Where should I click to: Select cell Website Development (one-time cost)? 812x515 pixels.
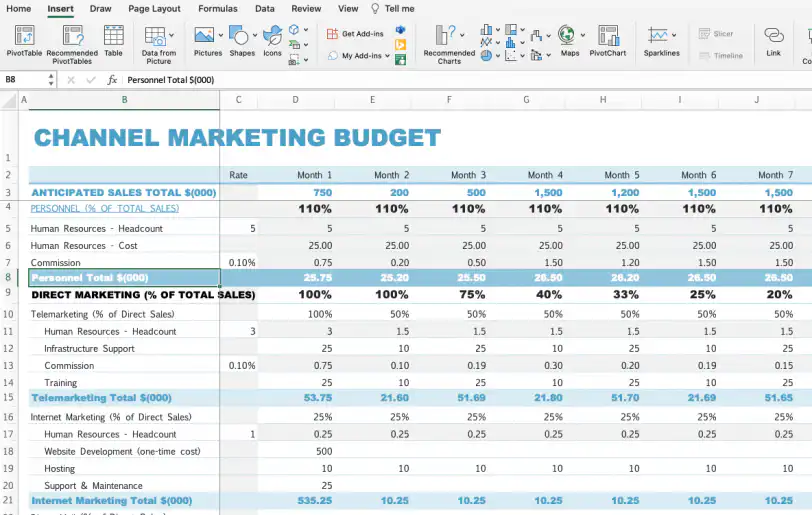click(124, 451)
